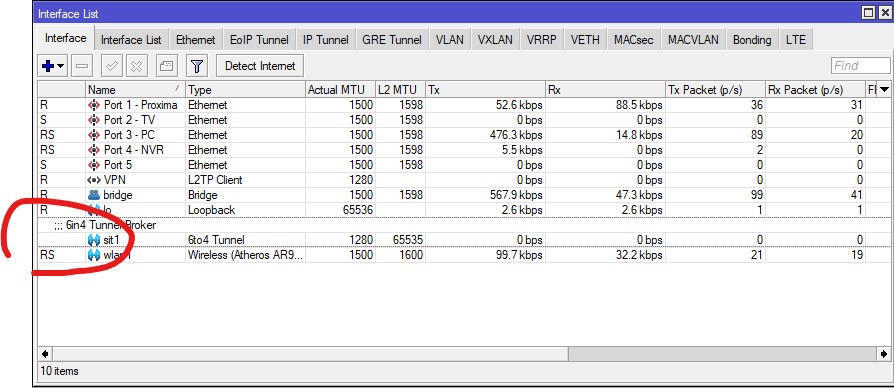Screen dimensions: 894x388
Task: Click the horizontal scrollbar thumb
Action: tap(311, 354)
